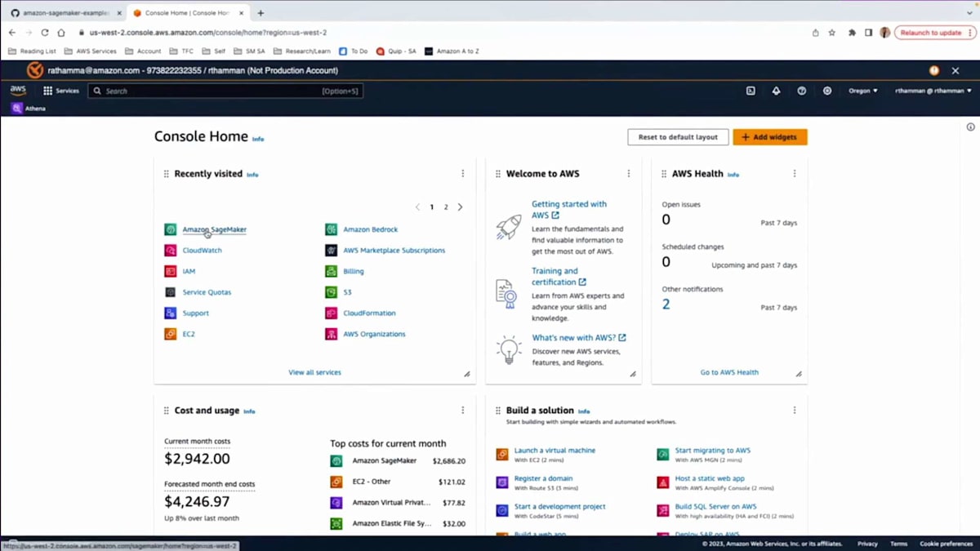Open Cost and usage widget options menu
Viewport: 980px width, 551px height.
462,411
